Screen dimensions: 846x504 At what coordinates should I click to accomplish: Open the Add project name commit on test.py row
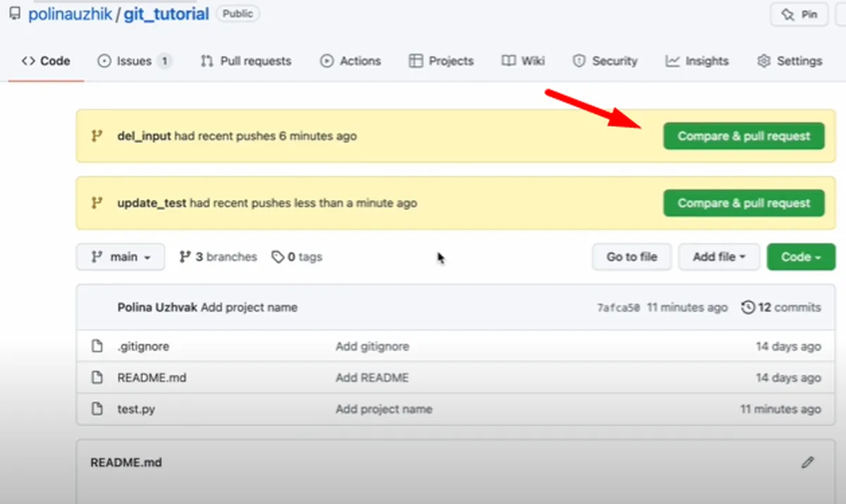click(x=384, y=409)
